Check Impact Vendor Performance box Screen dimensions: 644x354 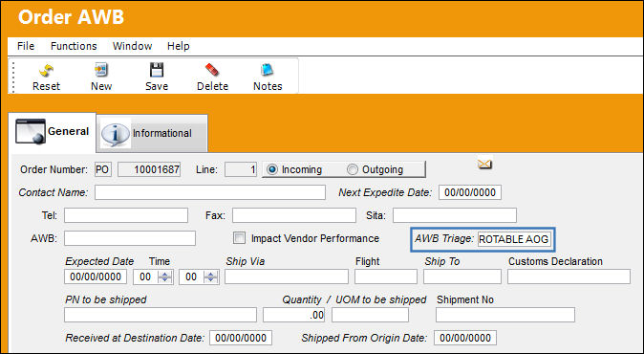pos(239,238)
